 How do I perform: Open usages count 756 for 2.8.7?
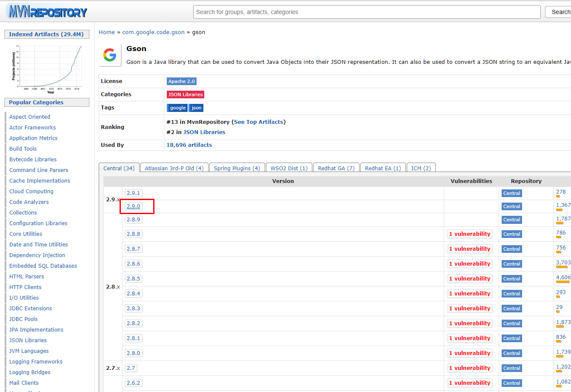click(x=561, y=248)
